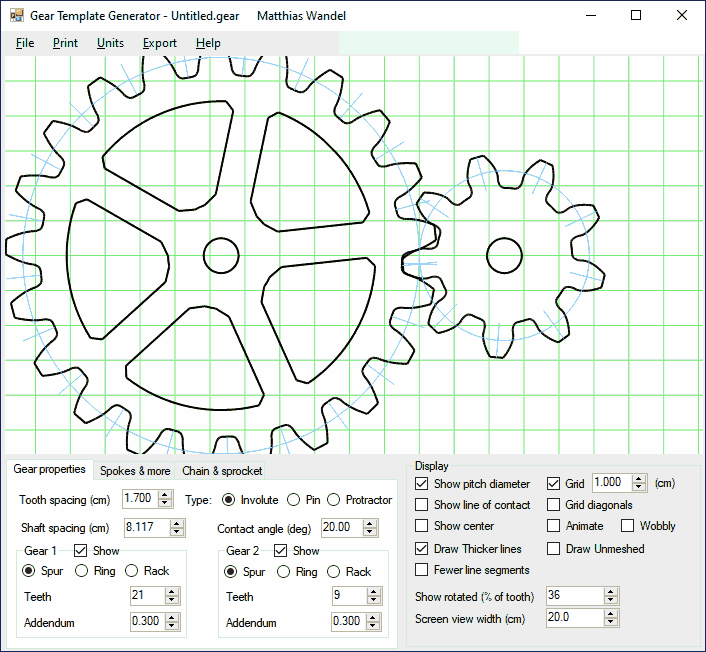Click the Gear Template Generator app icon
This screenshot has height=652, width=706.
16,16
